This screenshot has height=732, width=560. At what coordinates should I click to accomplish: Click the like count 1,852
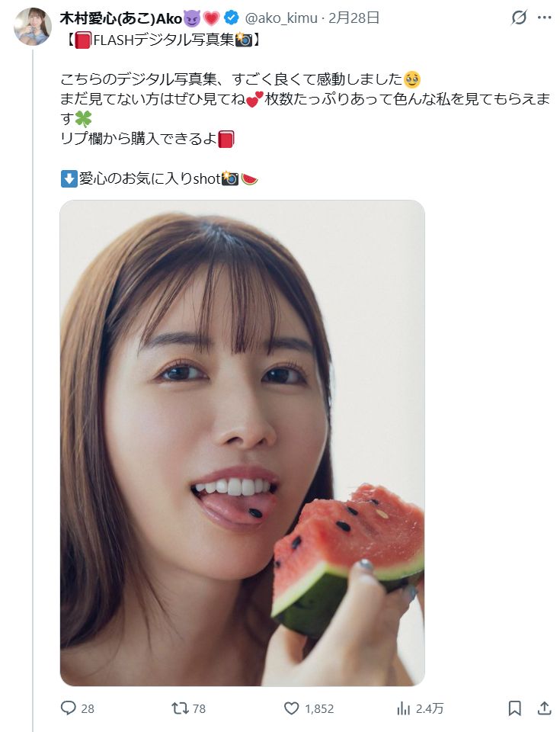pos(319,708)
